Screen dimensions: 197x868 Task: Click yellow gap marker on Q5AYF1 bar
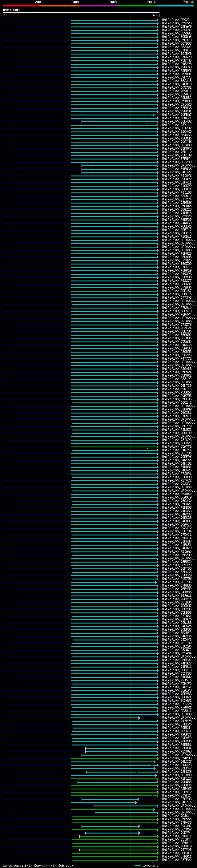(148, 448)
